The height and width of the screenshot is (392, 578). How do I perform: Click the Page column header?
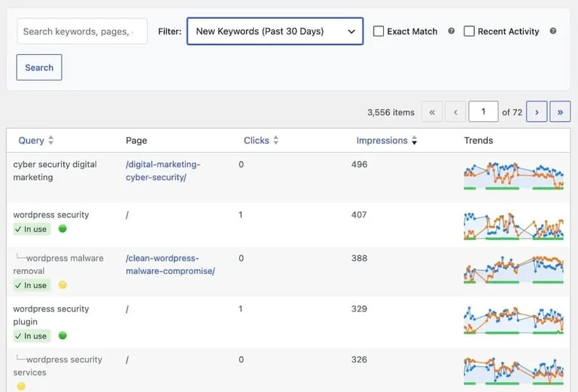136,141
